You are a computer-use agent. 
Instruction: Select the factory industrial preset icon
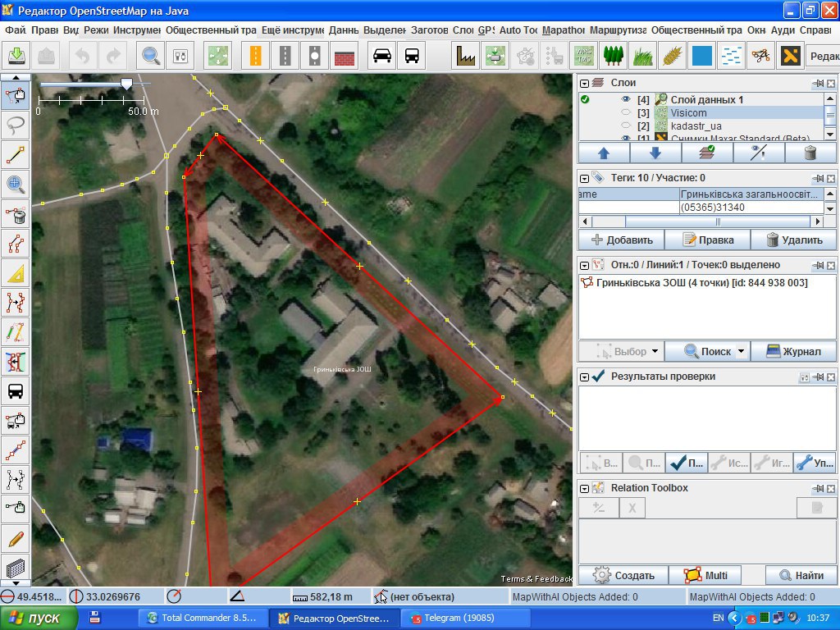click(x=466, y=56)
